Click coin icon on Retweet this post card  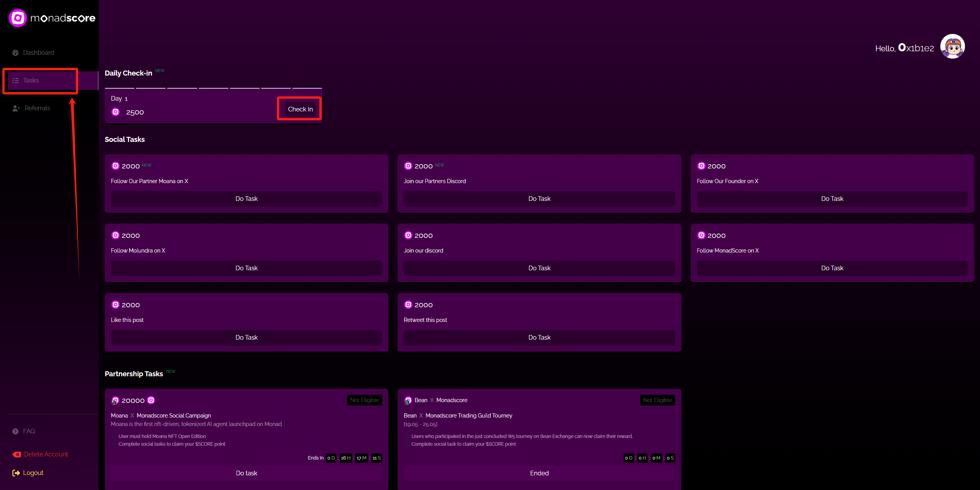point(408,305)
